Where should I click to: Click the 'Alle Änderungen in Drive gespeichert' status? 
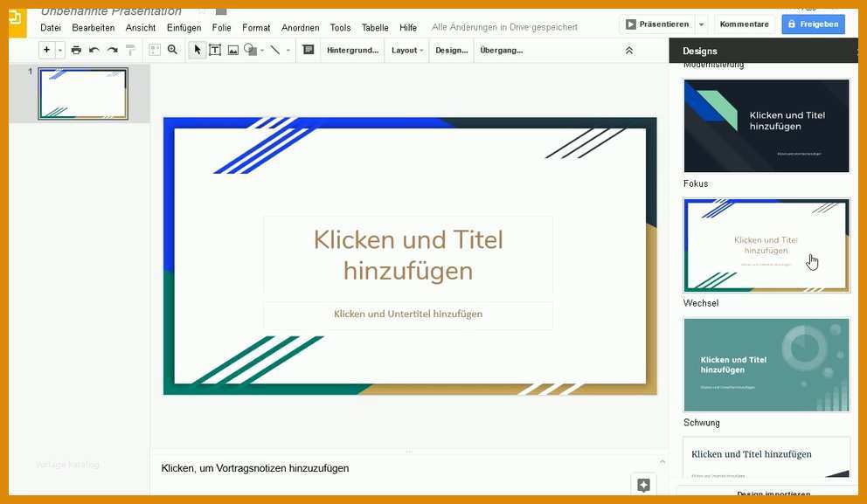(x=504, y=27)
